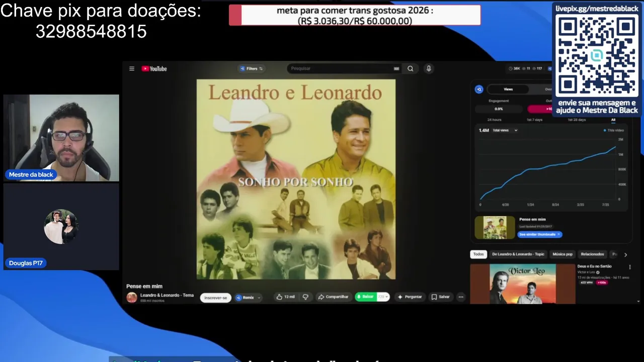
Task: Show more filter chips with the arrow
Action: [x=625, y=255]
